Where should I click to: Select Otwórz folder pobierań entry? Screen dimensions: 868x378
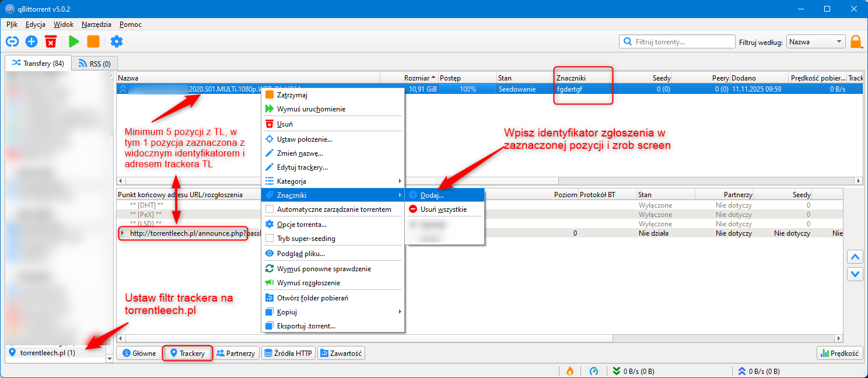332,297
